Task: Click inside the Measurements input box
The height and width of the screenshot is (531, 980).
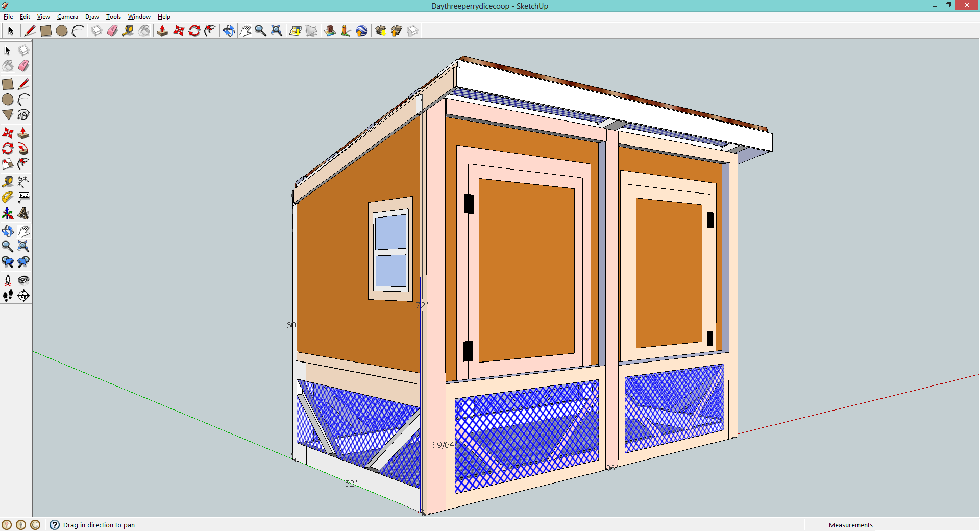Action: [x=926, y=525]
